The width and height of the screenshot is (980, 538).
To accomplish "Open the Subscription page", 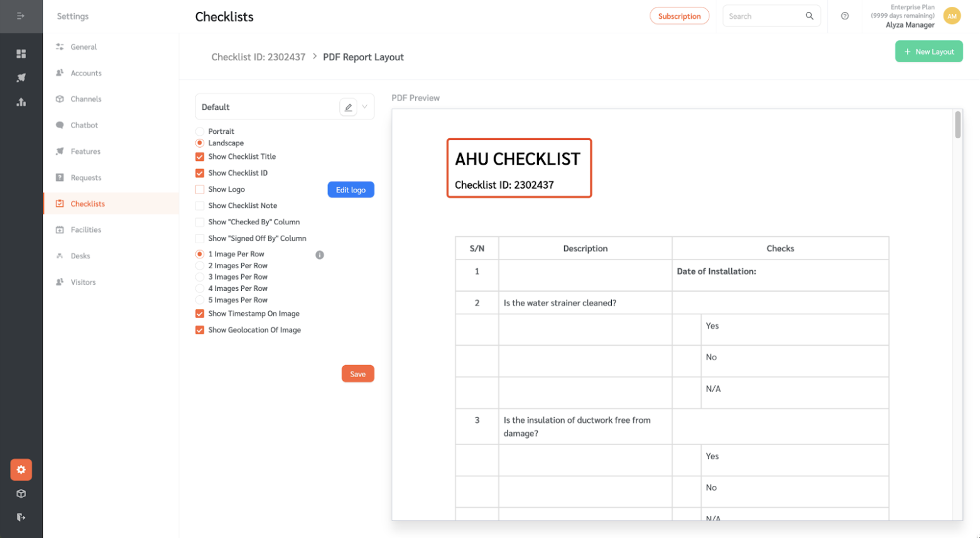I will point(679,16).
